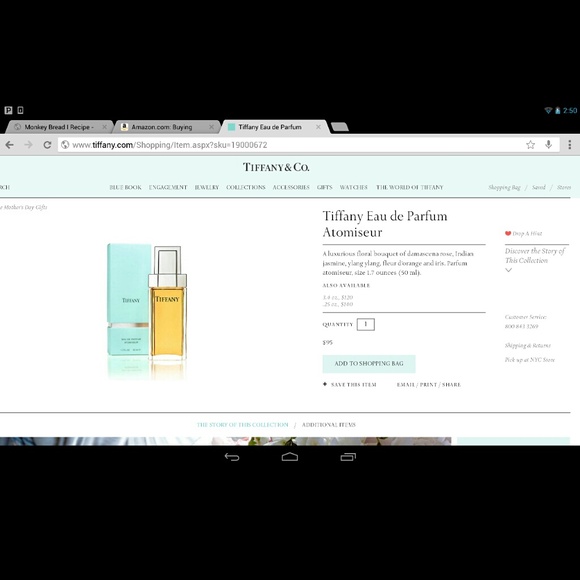The image size is (580, 580).
Task: Open a new browser tab
Action: pos(340,127)
